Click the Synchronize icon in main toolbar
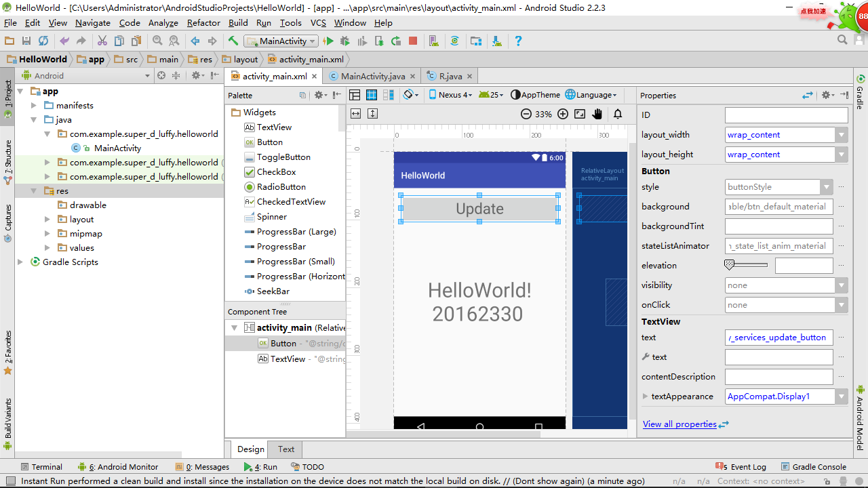Image resolution: width=868 pixels, height=488 pixels. coord(43,41)
